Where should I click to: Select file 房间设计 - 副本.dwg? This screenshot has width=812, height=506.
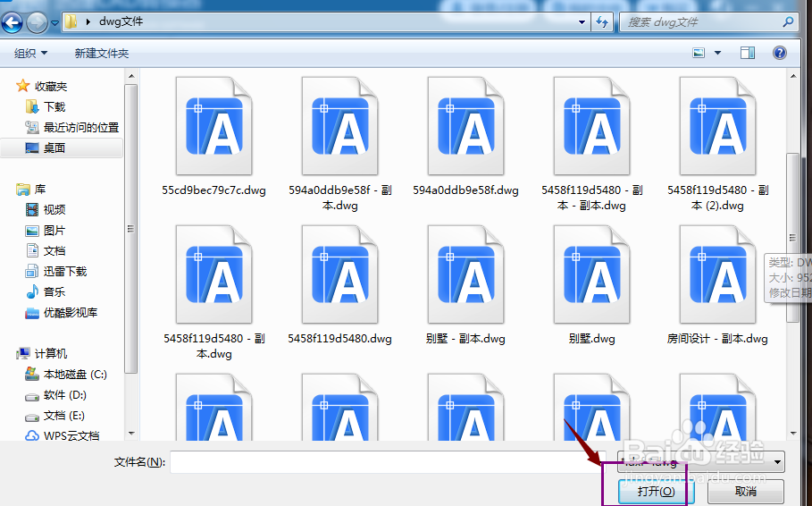[717, 286]
